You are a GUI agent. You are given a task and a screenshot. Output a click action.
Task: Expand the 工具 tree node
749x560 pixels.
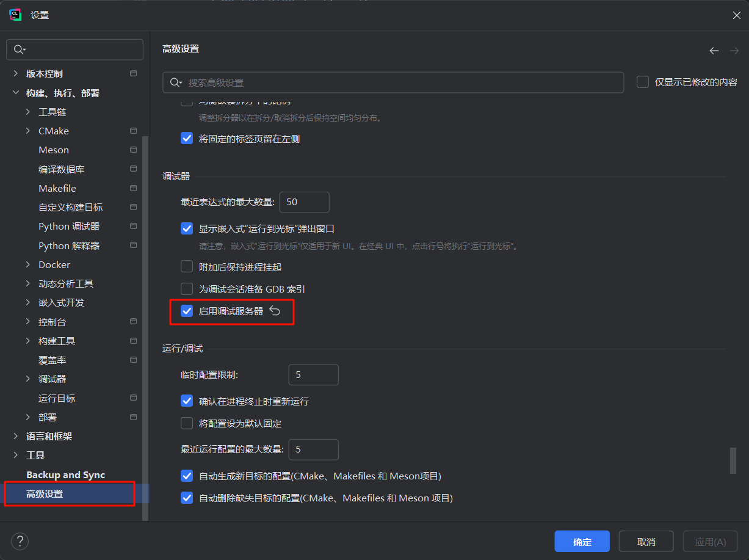pos(16,455)
